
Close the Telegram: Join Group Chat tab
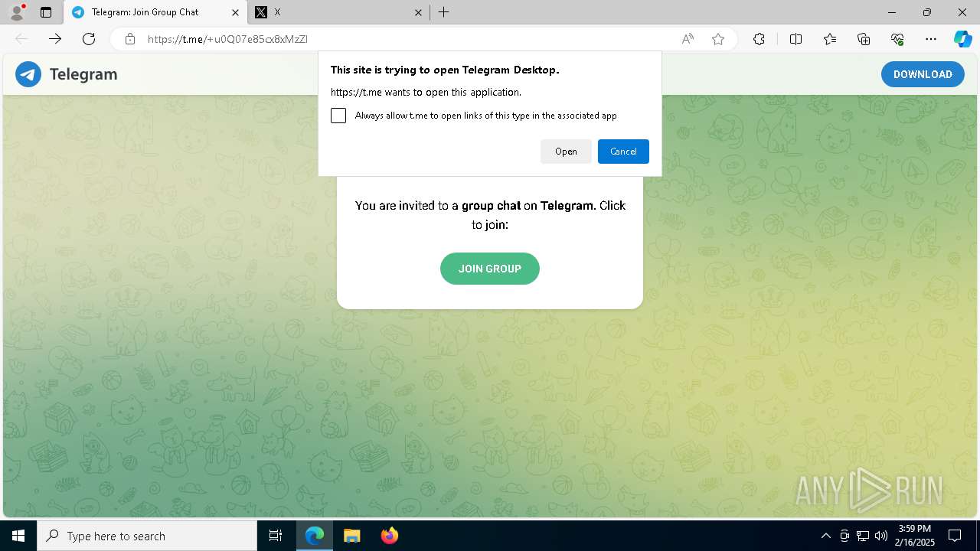[236, 12]
